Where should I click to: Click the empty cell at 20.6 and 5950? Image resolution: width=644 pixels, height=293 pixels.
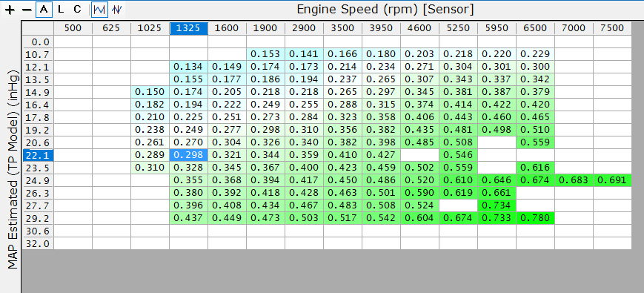pyautogui.click(x=497, y=142)
